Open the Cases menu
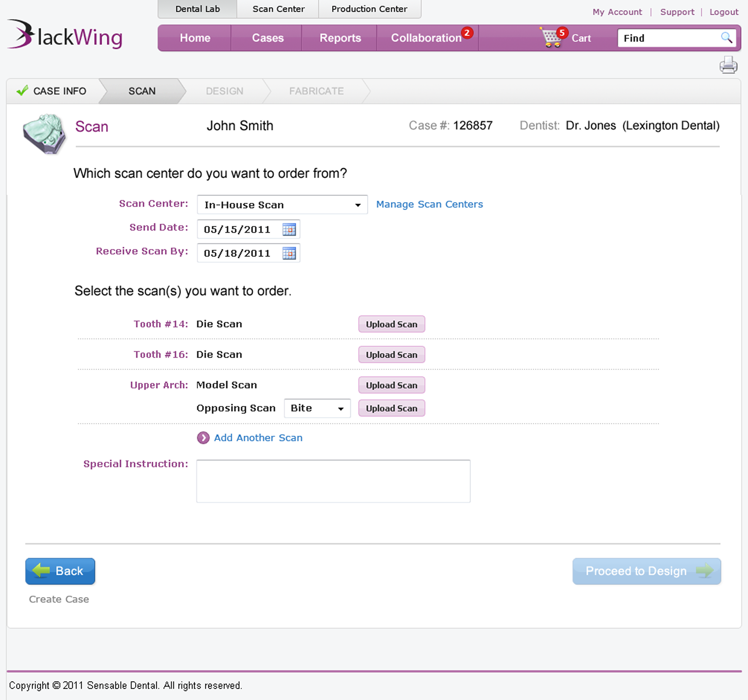Viewport: 748px width, 700px height. click(267, 38)
